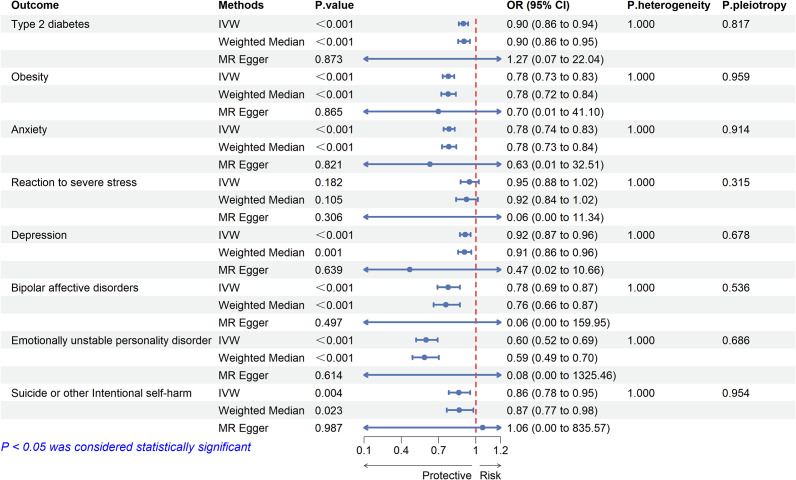Click the Obesity MR Egger point estimate dot

pyautogui.click(x=438, y=112)
